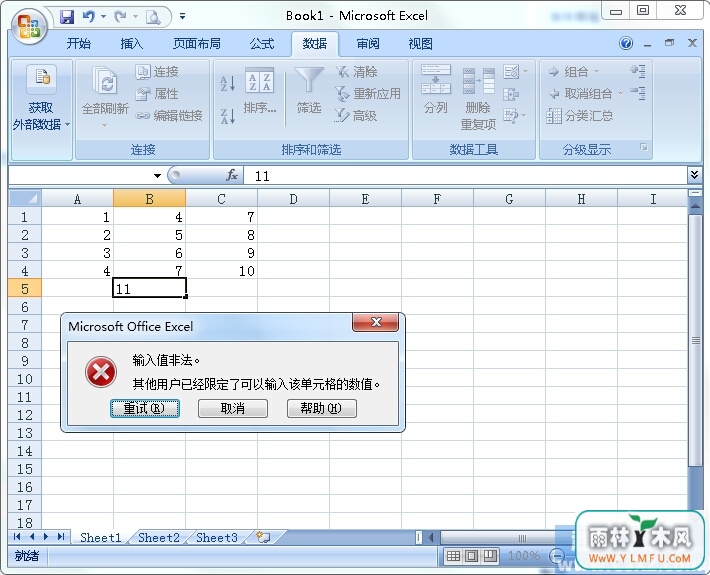Click 清除 clear filter
The height and width of the screenshot is (575, 710).
[357, 72]
